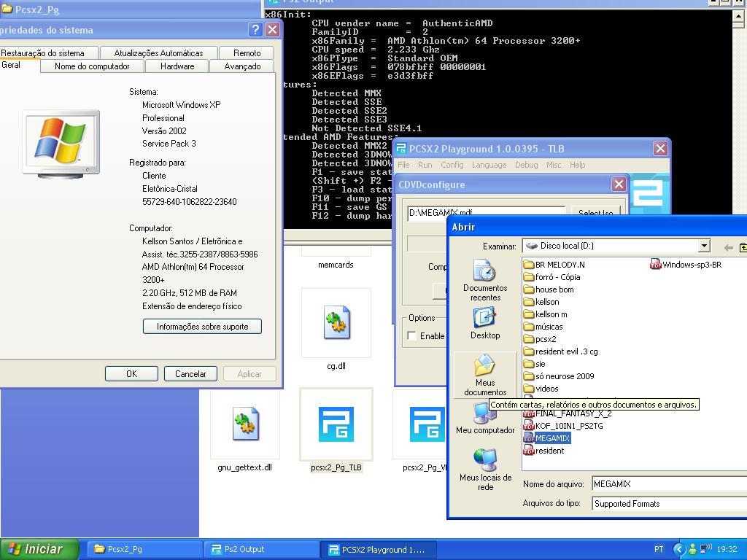Click the PT language indicator in the taskbar
Screen dimensions: 747x560
coord(659,549)
